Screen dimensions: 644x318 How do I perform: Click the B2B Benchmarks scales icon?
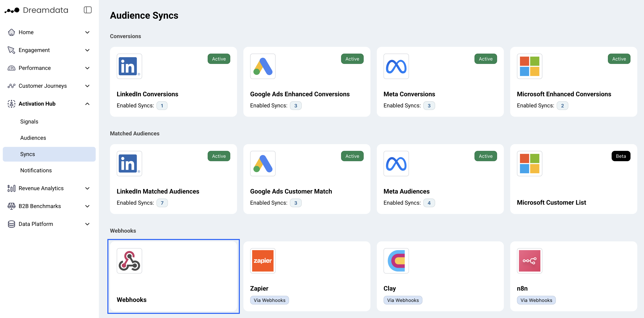click(12, 206)
